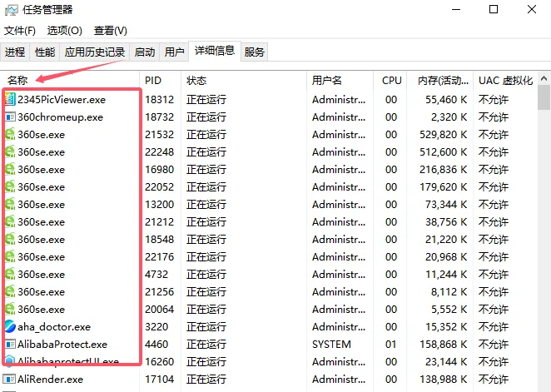The height and width of the screenshot is (392, 551).
Task: Sort by the 状态 column header
Action: (x=244, y=81)
